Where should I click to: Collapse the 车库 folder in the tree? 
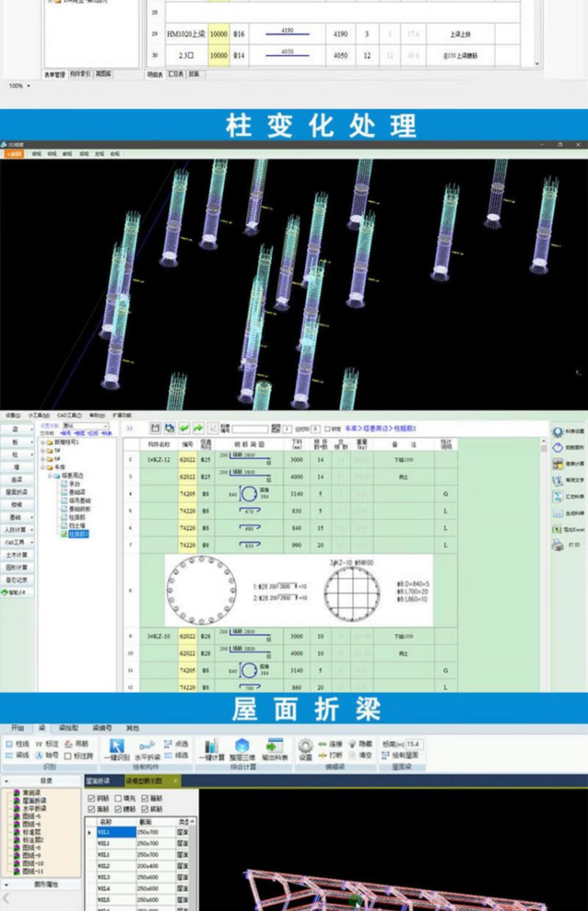pos(42,466)
